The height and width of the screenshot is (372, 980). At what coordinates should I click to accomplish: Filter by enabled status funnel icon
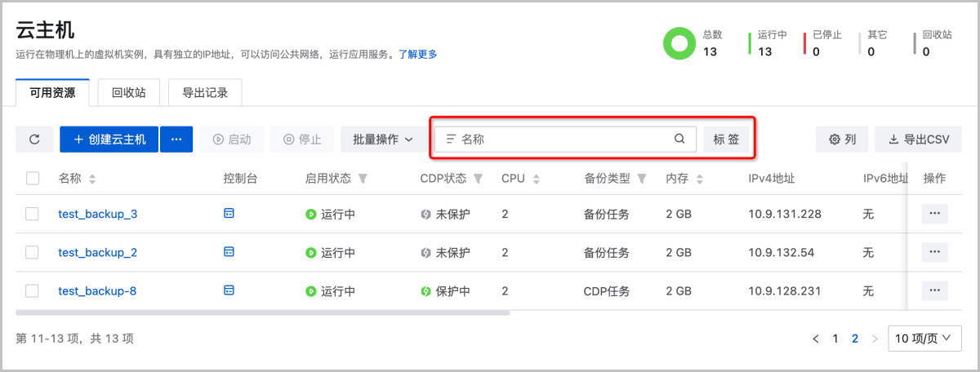click(x=363, y=179)
